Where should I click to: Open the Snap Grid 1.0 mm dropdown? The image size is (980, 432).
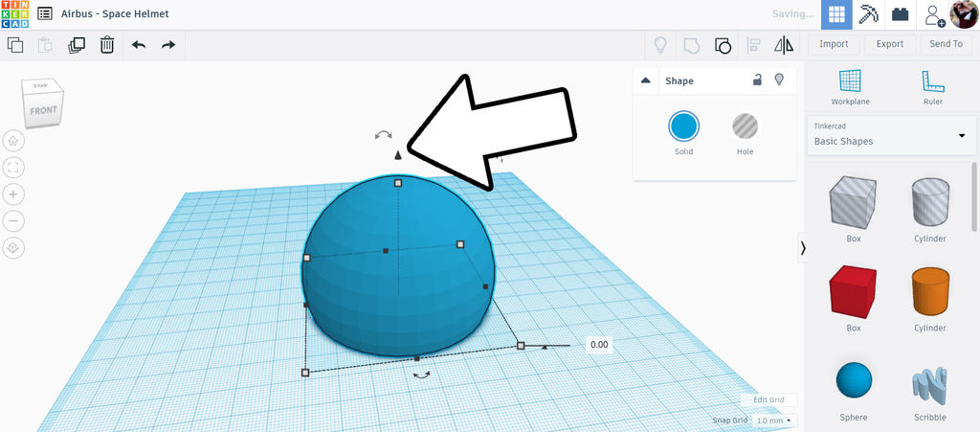point(774,421)
